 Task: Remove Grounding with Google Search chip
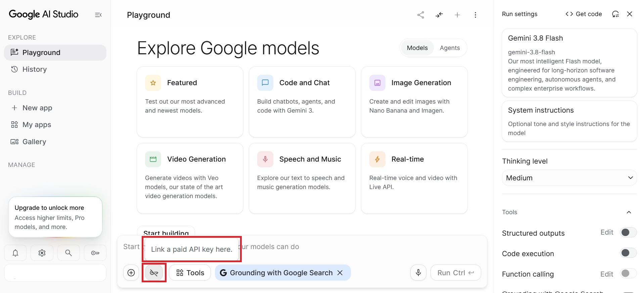coord(340,273)
